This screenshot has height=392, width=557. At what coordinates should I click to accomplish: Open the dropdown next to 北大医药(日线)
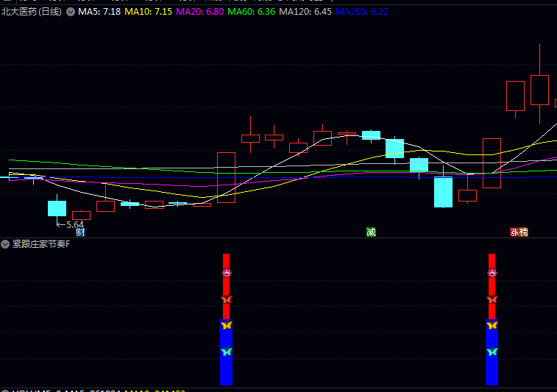click(71, 12)
